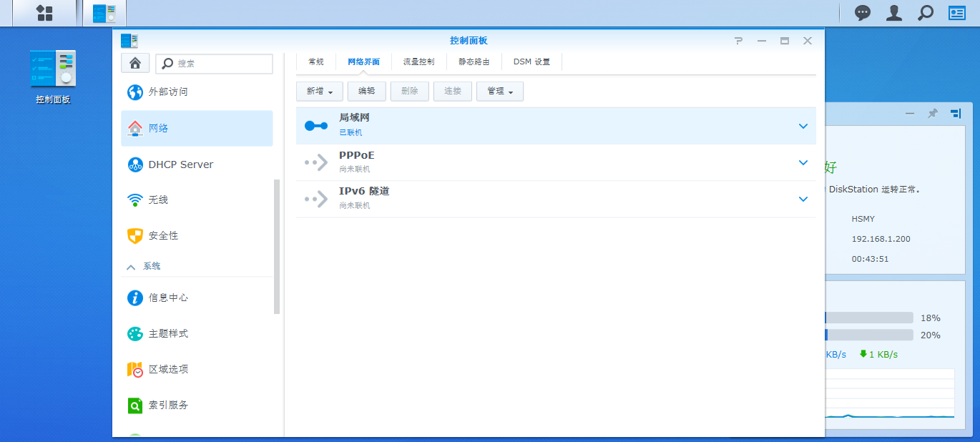This screenshot has width=980, height=442.
Task: Collapse the 系统 section in sidebar
Action: coord(131,266)
